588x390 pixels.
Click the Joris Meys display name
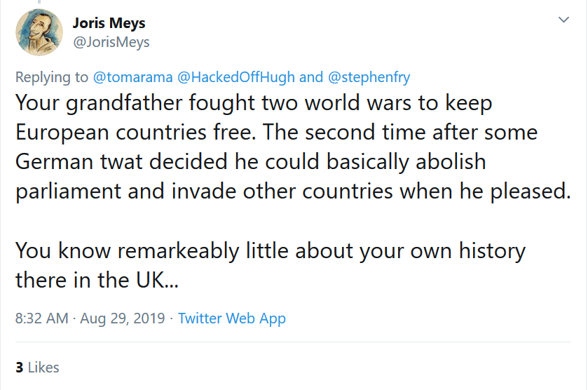[x=109, y=23]
